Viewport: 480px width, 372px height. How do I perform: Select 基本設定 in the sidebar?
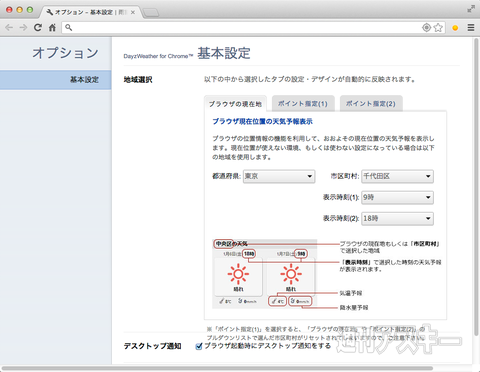click(56, 80)
